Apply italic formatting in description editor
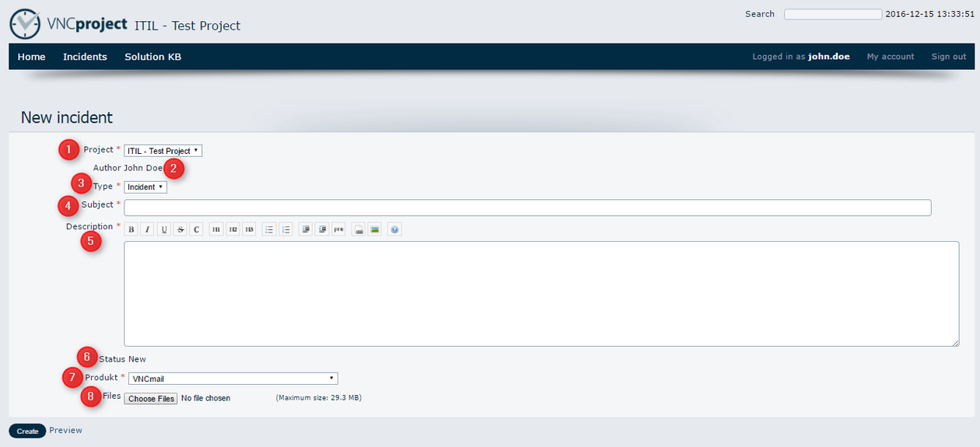The width and height of the screenshot is (980, 447). (x=148, y=229)
